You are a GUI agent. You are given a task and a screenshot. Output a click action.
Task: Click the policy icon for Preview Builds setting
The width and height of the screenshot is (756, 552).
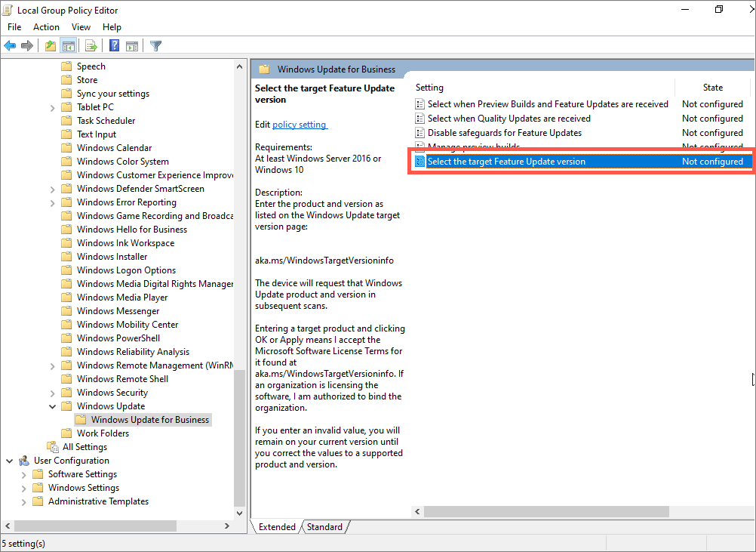click(419, 103)
